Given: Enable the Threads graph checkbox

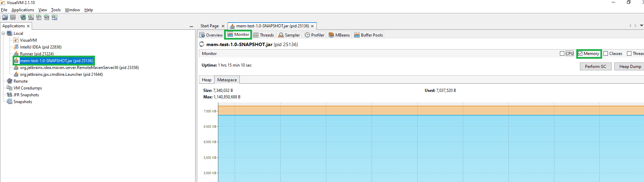Looking at the screenshot, I should click(629, 54).
